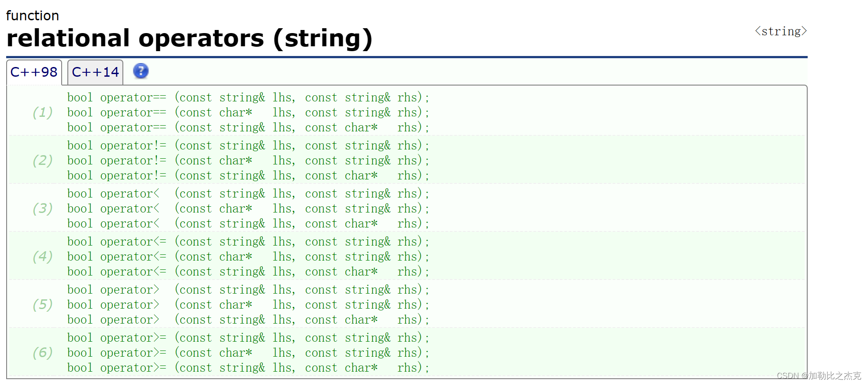This screenshot has height=384, width=868.
Task: Click operator== with two const string& parameters
Action: pos(248,97)
